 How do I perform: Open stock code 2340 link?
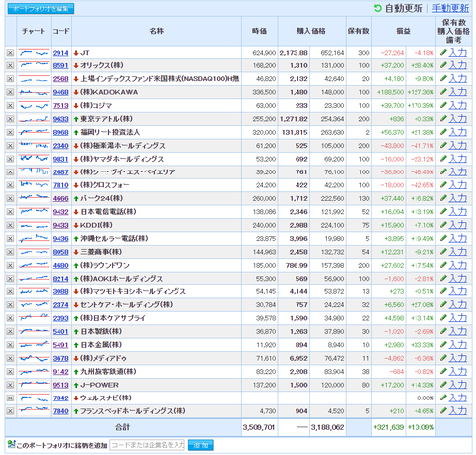click(x=60, y=146)
